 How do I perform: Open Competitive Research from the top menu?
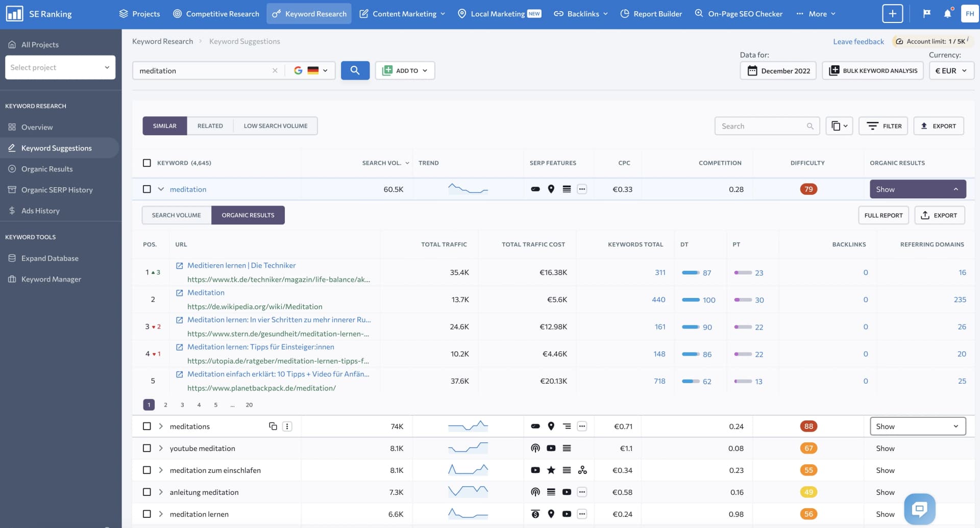tap(216, 14)
